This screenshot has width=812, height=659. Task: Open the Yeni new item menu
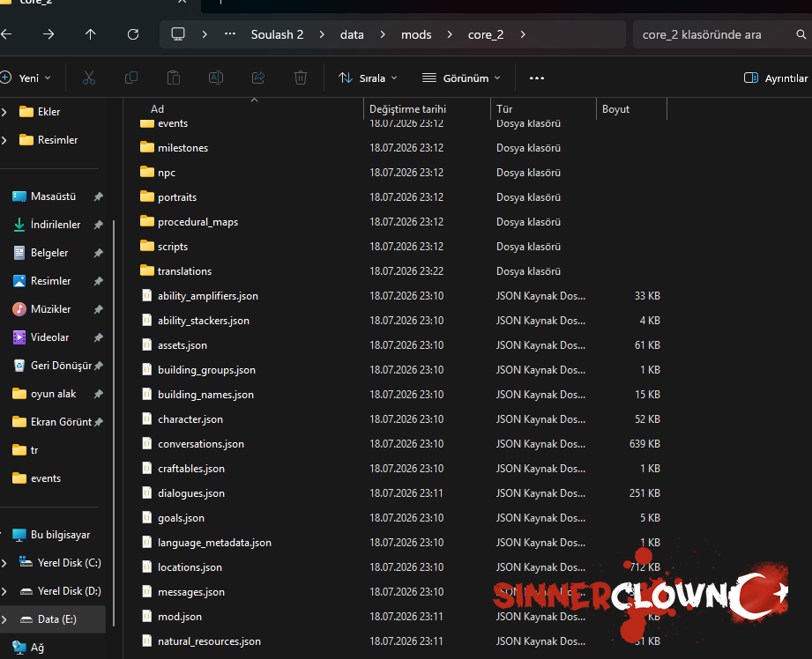[x=26, y=78]
